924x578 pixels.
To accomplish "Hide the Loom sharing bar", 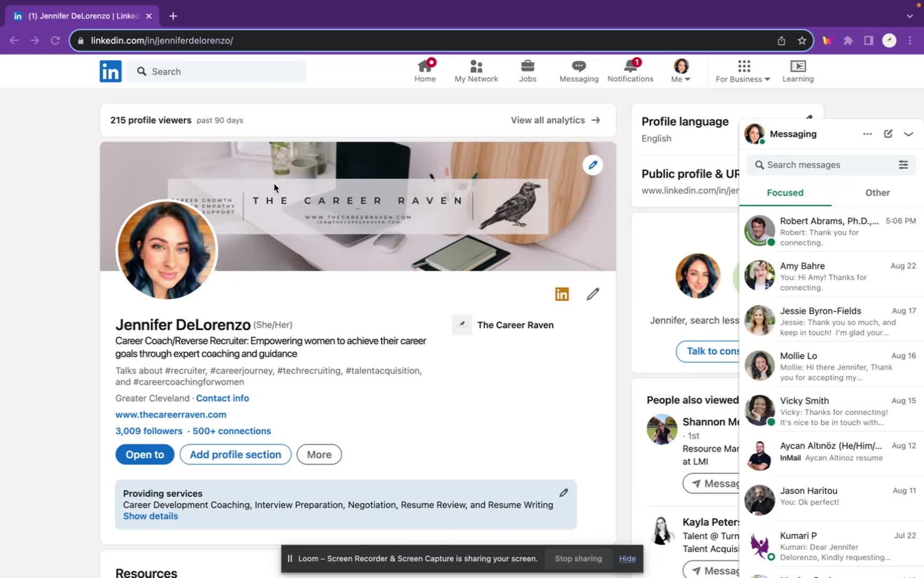I will tap(627, 558).
